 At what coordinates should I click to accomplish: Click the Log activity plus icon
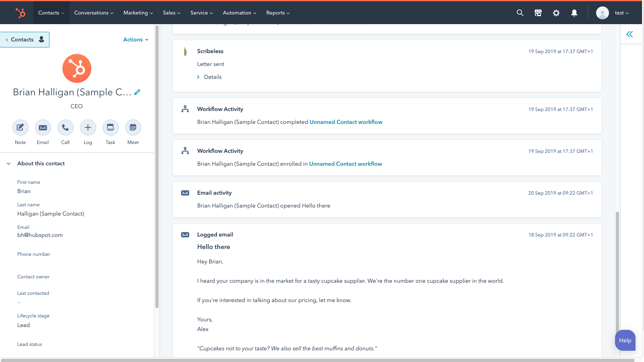pyautogui.click(x=88, y=128)
